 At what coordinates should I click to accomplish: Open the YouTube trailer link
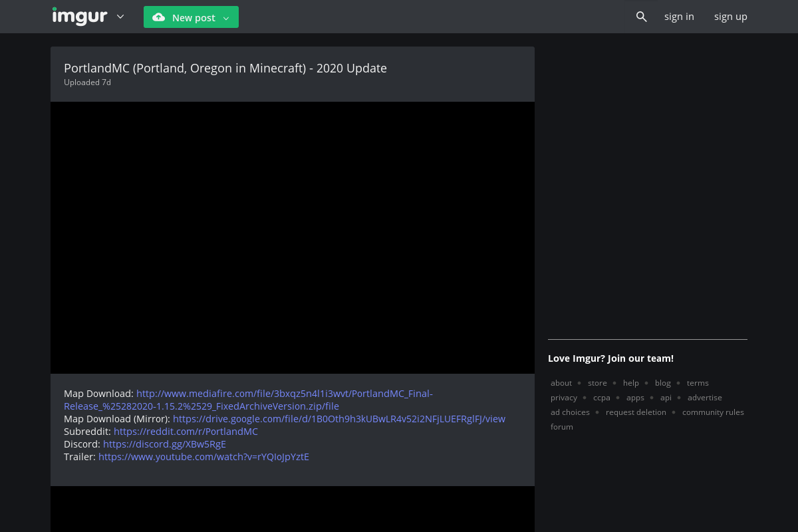point(203,457)
